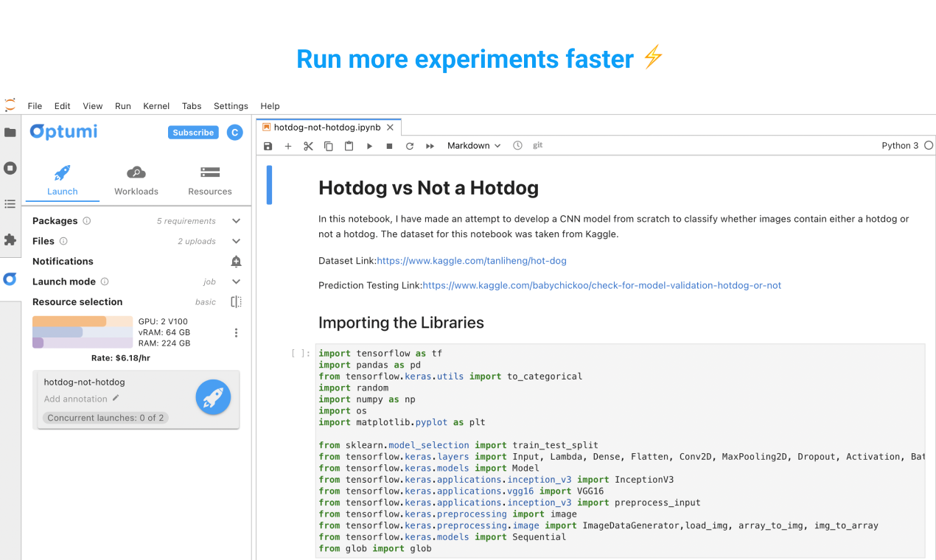Open the resource three-dot menu

tap(236, 332)
